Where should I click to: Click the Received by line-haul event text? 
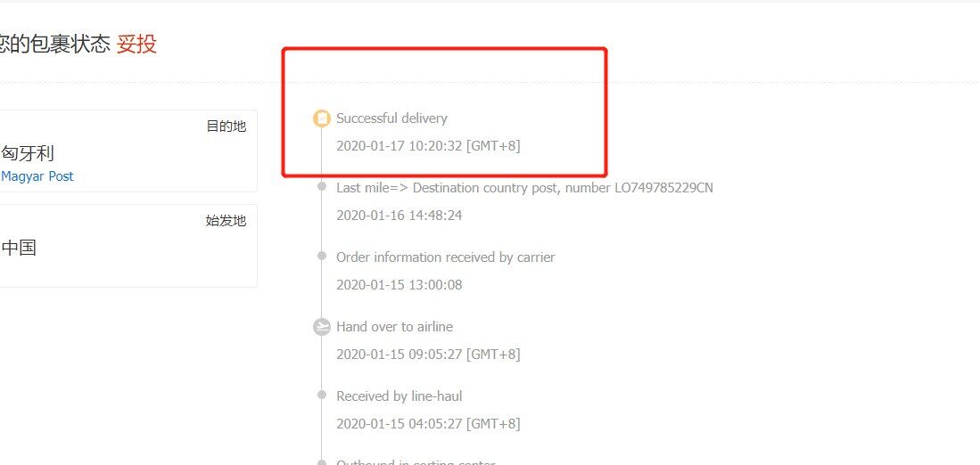(399, 396)
